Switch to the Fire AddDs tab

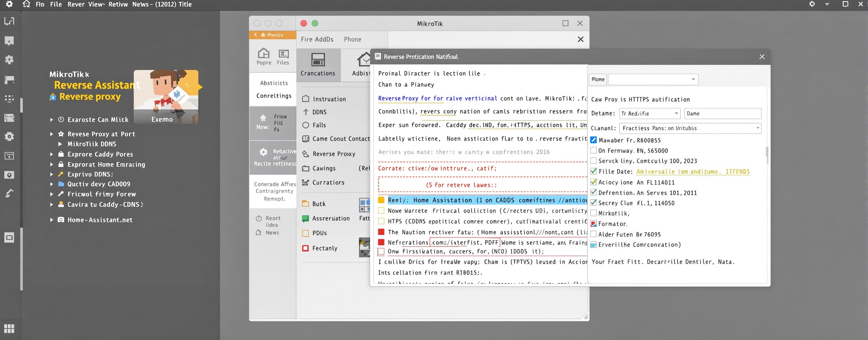coord(317,39)
